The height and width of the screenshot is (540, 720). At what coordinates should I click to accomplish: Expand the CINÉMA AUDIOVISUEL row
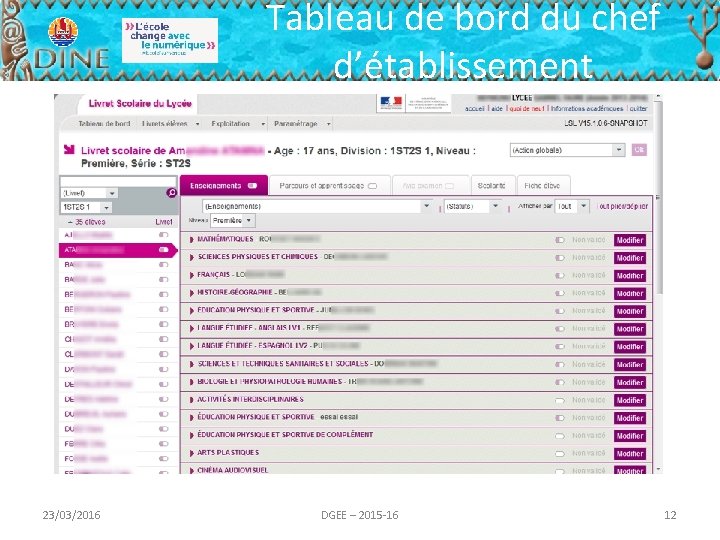(191, 471)
